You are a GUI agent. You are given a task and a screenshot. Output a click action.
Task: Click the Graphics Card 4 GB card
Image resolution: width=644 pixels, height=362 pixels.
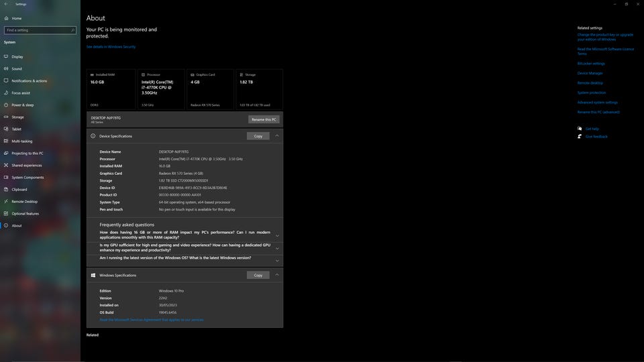[x=210, y=89]
